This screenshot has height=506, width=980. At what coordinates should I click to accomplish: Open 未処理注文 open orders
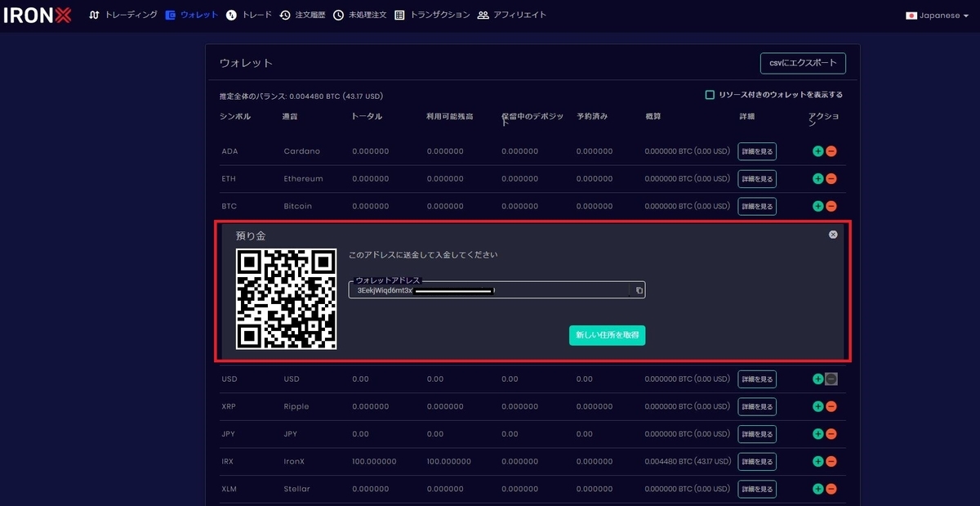tap(359, 15)
